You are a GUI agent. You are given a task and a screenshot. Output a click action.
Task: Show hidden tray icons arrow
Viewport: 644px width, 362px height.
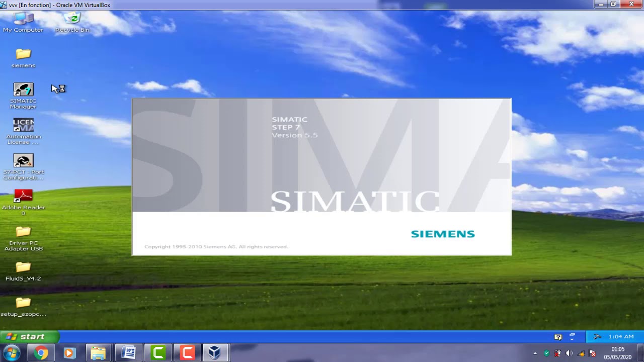(x=535, y=353)
